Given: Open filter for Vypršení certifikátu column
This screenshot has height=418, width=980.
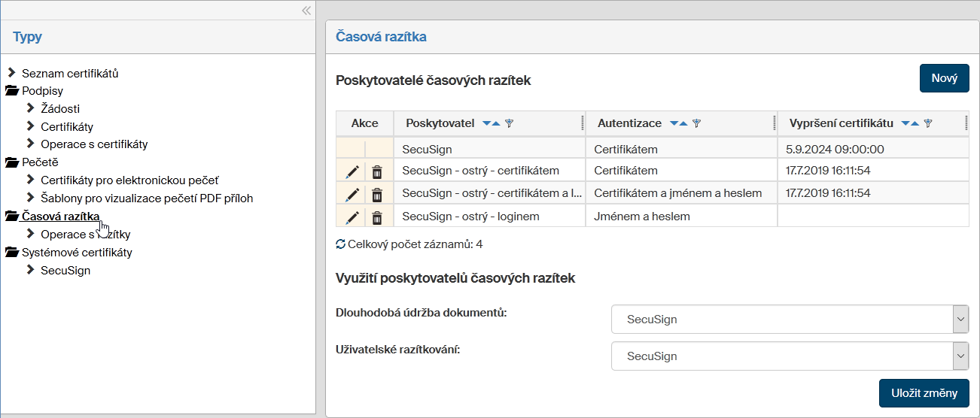Looking at the screenshot, I should 928,123.
